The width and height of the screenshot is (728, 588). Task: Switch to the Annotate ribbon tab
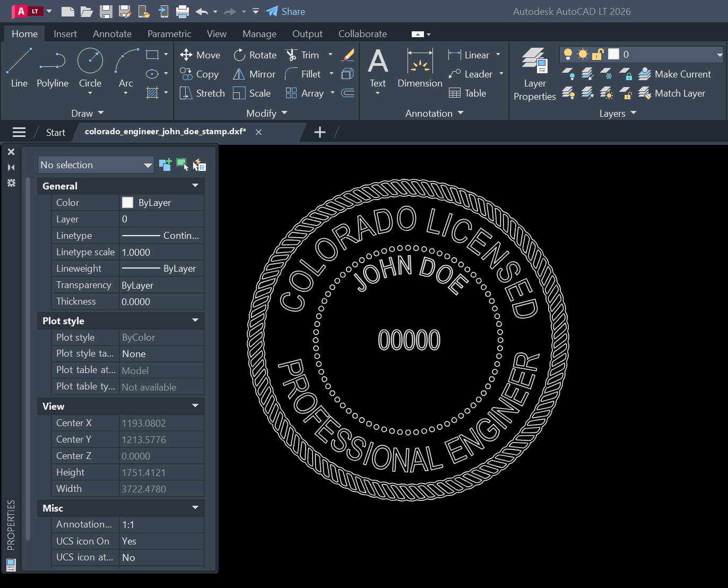(112, 34)
